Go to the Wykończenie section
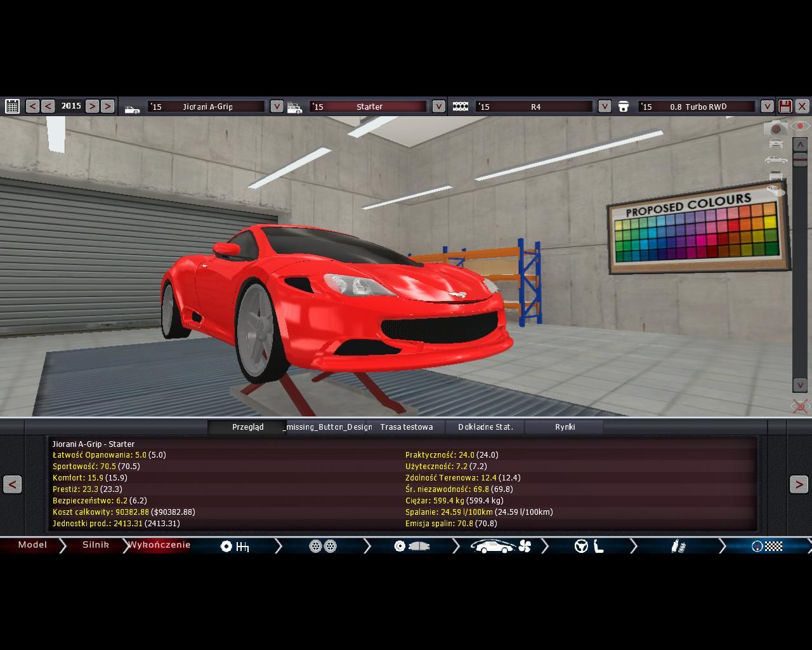 point(159,545)
